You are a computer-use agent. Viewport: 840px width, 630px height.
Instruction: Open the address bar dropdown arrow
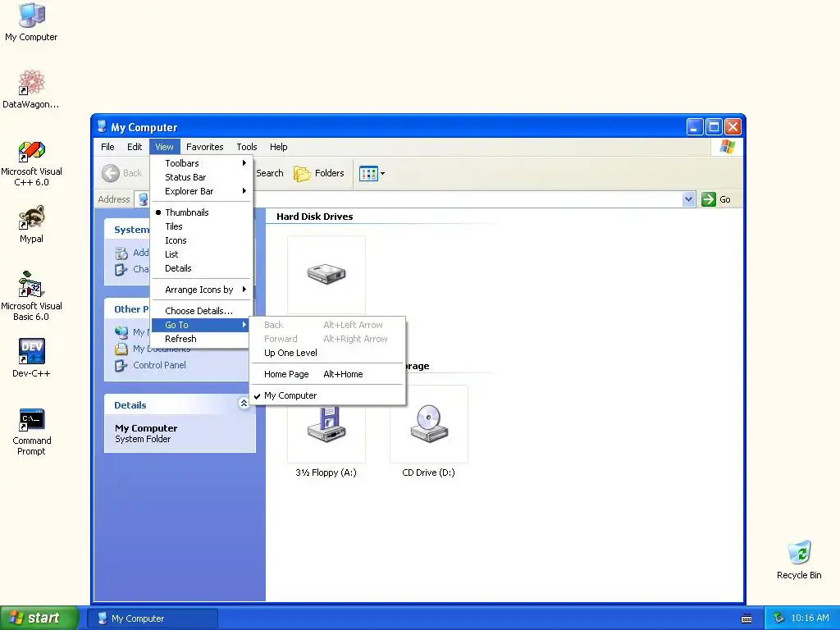click(688, 199)
